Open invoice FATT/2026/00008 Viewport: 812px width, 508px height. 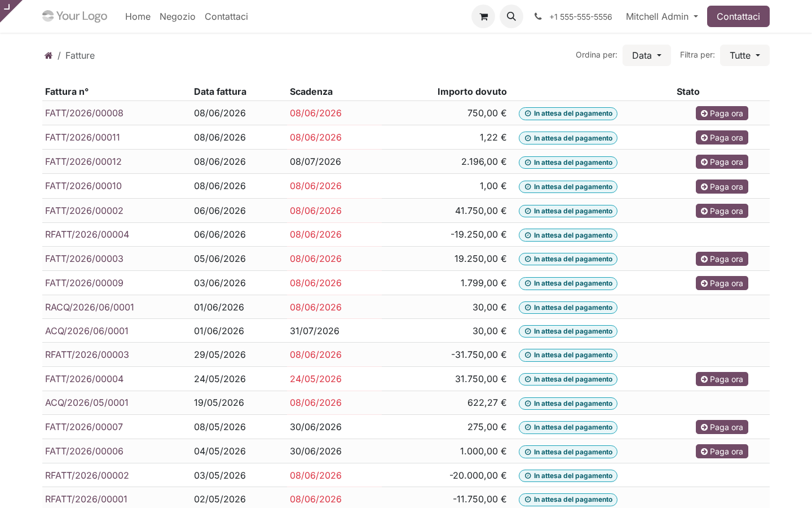tap(84, 113)
